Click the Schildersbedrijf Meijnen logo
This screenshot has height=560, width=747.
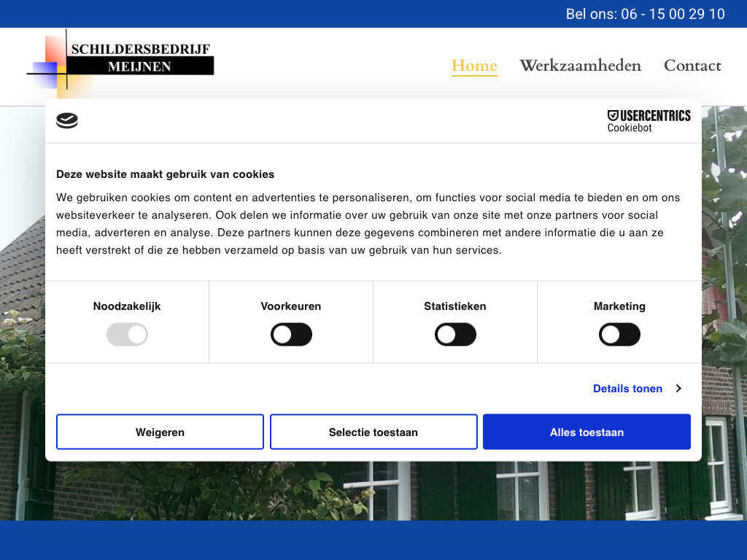click(x=121, y=63)
